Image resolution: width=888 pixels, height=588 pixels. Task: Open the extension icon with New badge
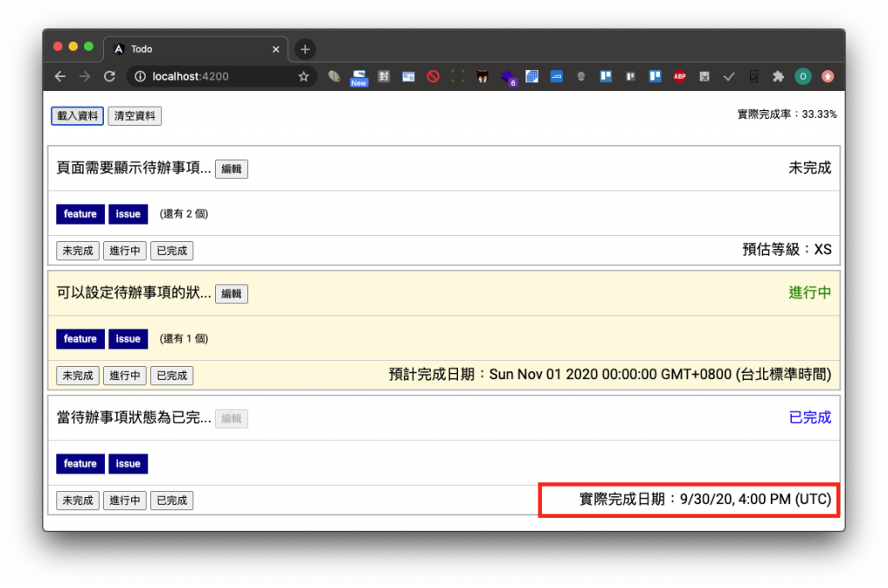click(358, 77)
